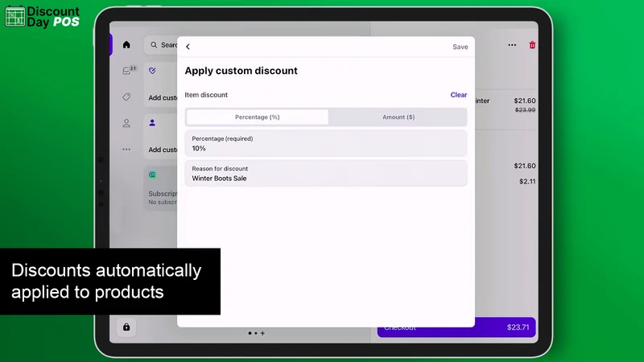
Task: Save the custom discount
Action: (460, 47)
